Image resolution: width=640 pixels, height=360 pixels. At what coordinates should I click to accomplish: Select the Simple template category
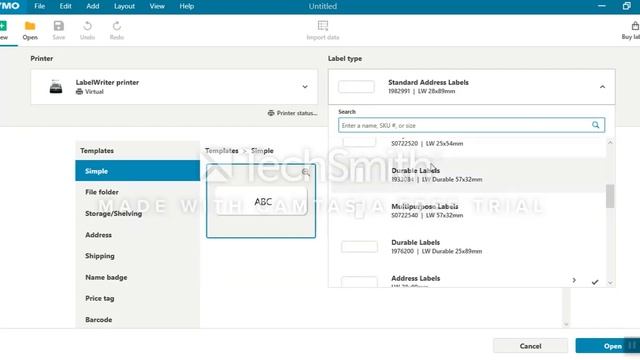(x=138, y=171)
